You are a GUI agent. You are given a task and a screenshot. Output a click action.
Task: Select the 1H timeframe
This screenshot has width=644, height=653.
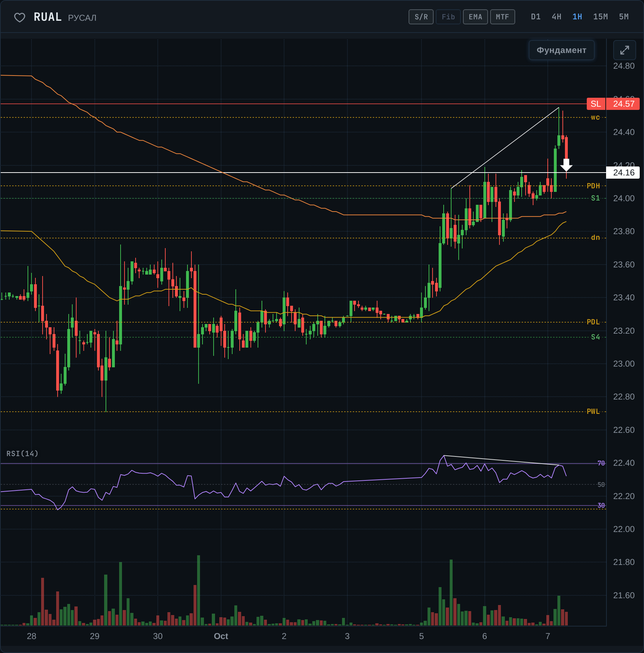(x=577, y=17)
